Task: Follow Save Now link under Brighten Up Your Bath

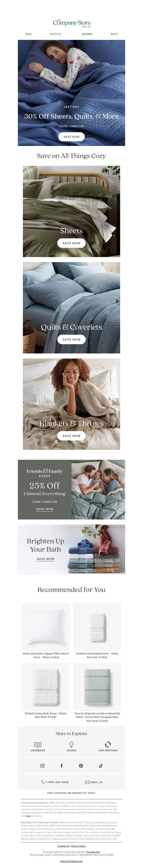Action: [45, 559]
